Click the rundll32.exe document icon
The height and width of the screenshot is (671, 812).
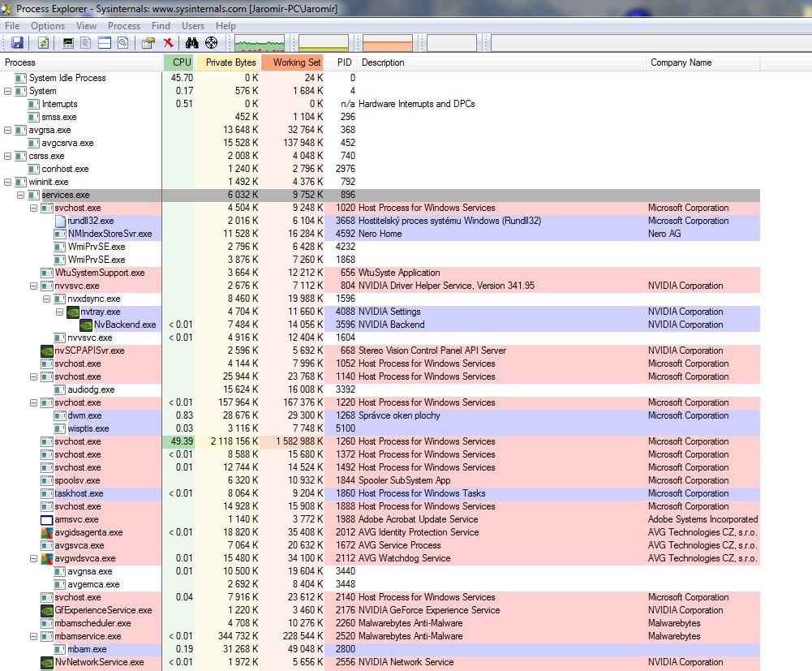tap(60, 221)
